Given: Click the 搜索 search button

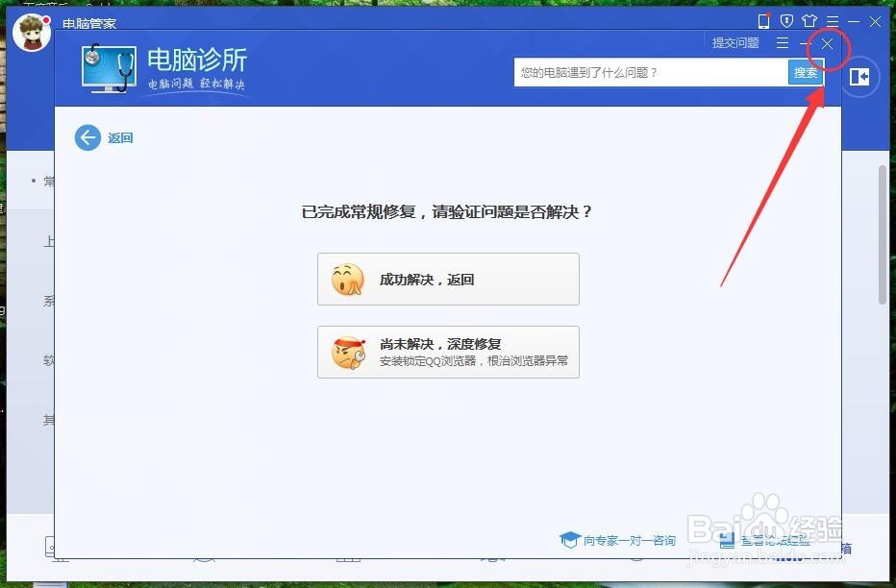Looking at the screenshot, I should click(x=806, y=72).
